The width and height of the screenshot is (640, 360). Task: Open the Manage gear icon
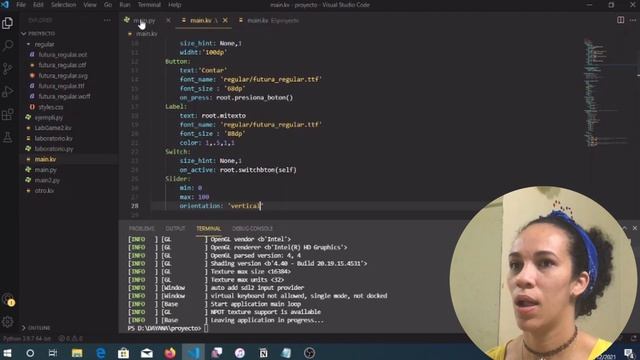[x=7, y=322]
